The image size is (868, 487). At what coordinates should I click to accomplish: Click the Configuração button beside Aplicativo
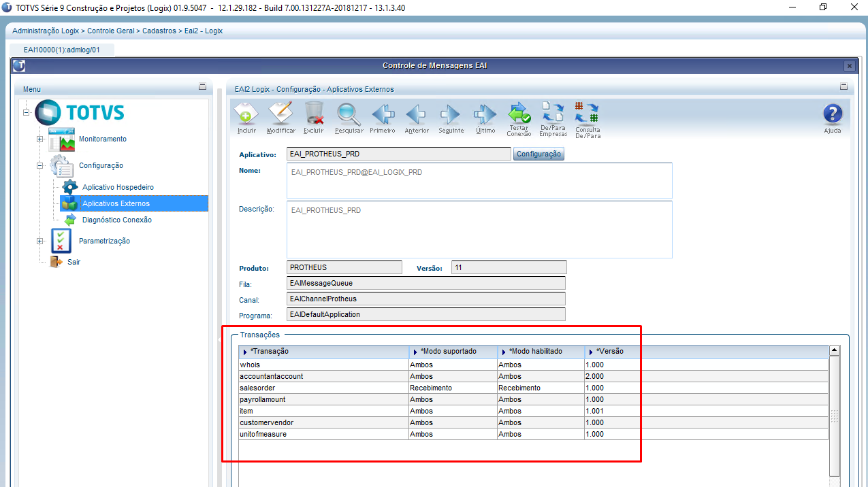[x=539, y=154]
